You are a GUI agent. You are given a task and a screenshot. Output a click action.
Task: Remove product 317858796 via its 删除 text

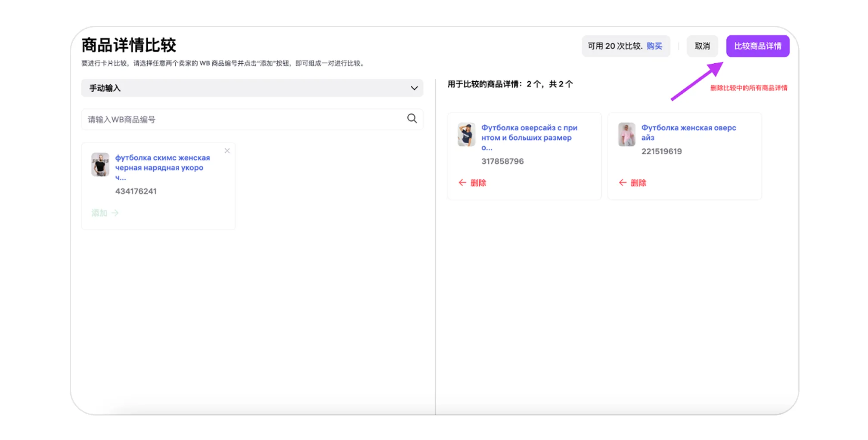pyautogui.click(x=478, y=183)
